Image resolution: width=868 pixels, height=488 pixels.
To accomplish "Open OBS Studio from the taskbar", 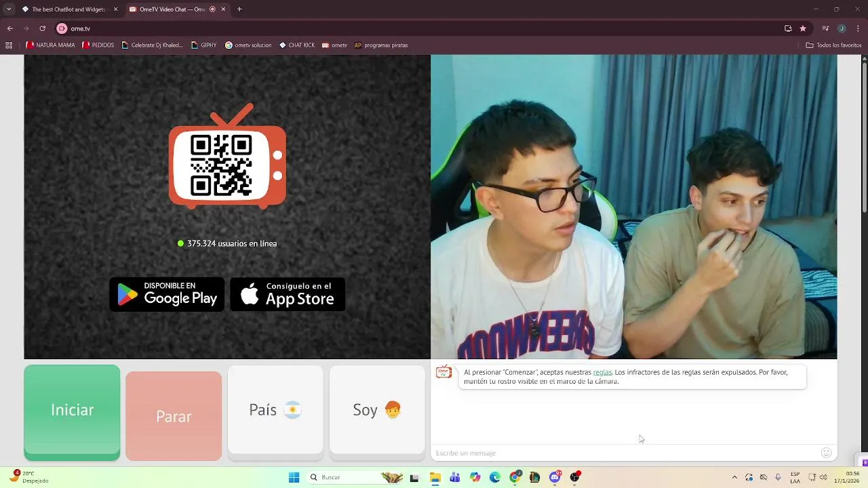I will click(x=575, y=477).
